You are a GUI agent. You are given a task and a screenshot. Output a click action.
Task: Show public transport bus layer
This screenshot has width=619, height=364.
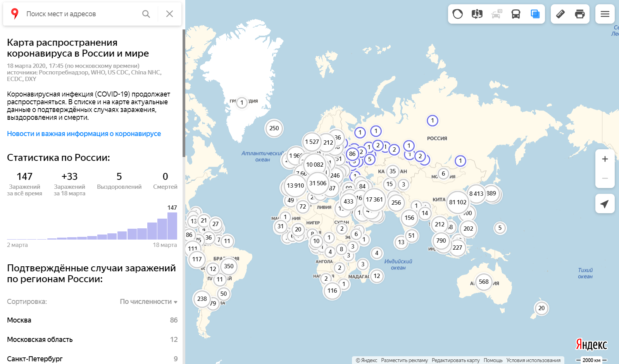click(x=516, y=14)
